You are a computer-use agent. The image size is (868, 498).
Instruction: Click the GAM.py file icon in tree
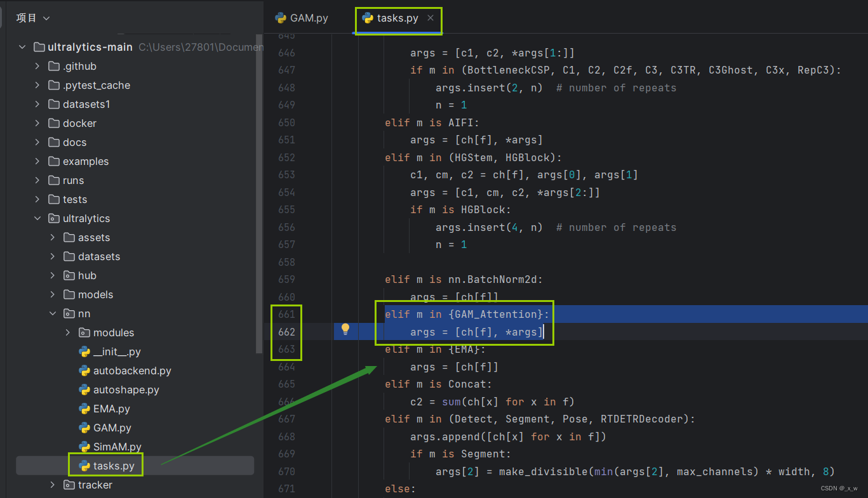pyautogui.click(x=84, y=428)
